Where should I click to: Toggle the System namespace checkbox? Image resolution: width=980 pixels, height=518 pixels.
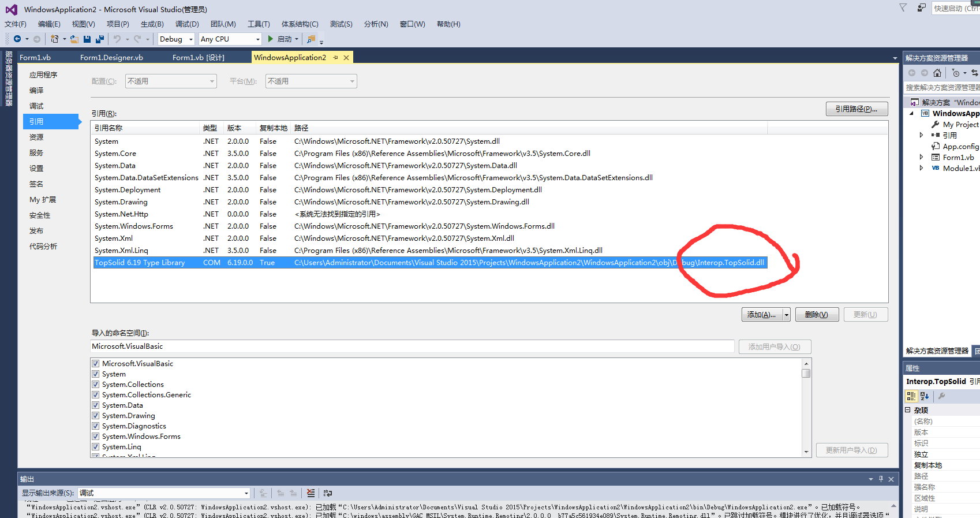96,374
